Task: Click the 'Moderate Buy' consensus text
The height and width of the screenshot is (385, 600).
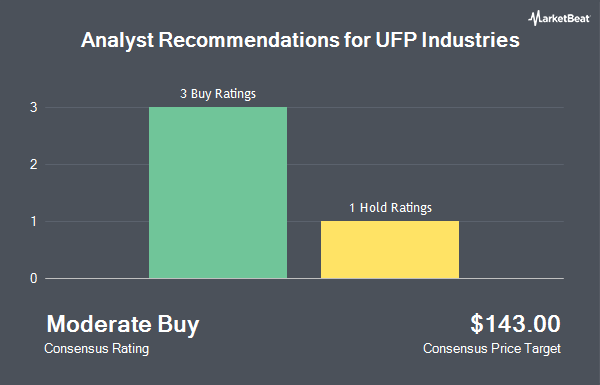Action: coord(123,324)
